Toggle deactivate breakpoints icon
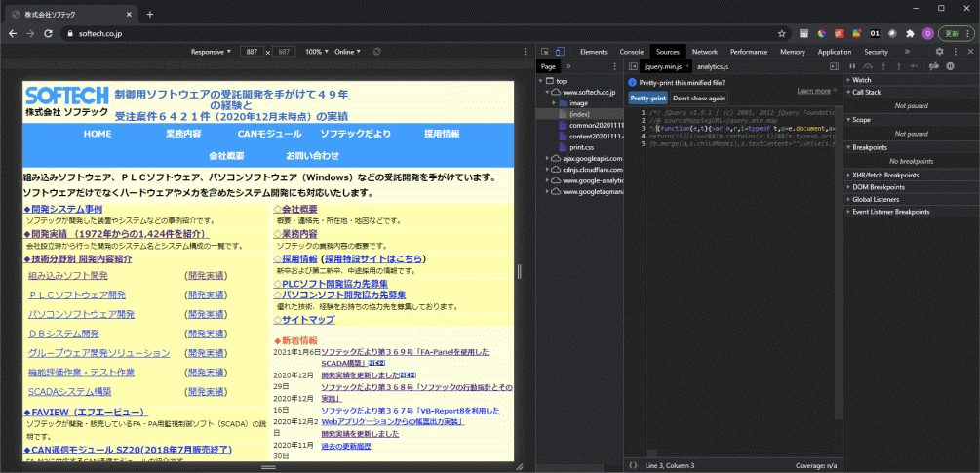The height and width of the screenshot is (473, 980). pyautogui.click(x=934, y=66)
